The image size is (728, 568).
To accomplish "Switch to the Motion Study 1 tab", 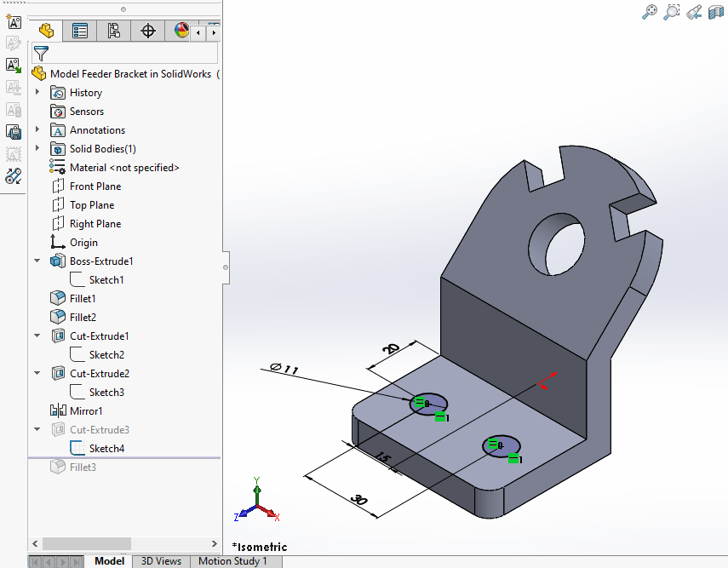I will click(235, 561).
